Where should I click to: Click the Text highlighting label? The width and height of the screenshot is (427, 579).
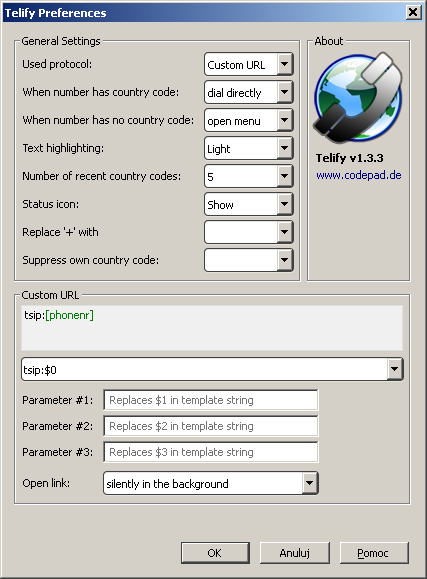[x=63, y=148]
